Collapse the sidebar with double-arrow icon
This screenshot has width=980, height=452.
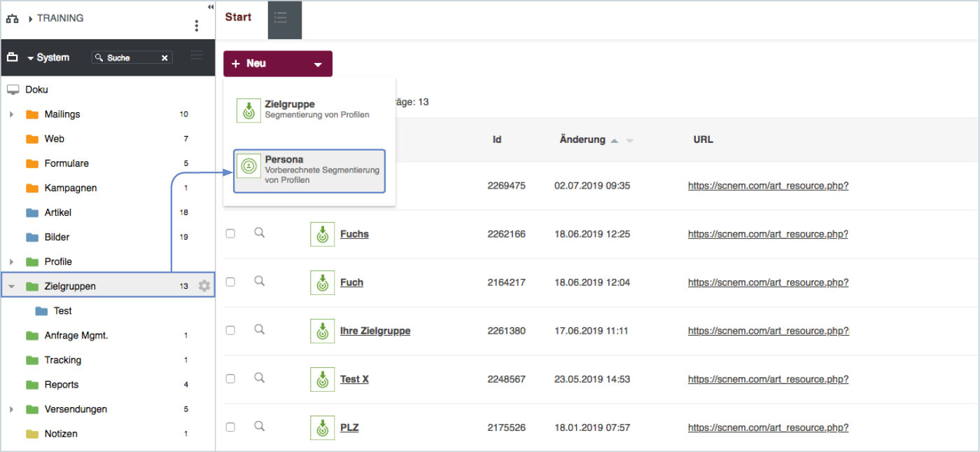point(211,6)
